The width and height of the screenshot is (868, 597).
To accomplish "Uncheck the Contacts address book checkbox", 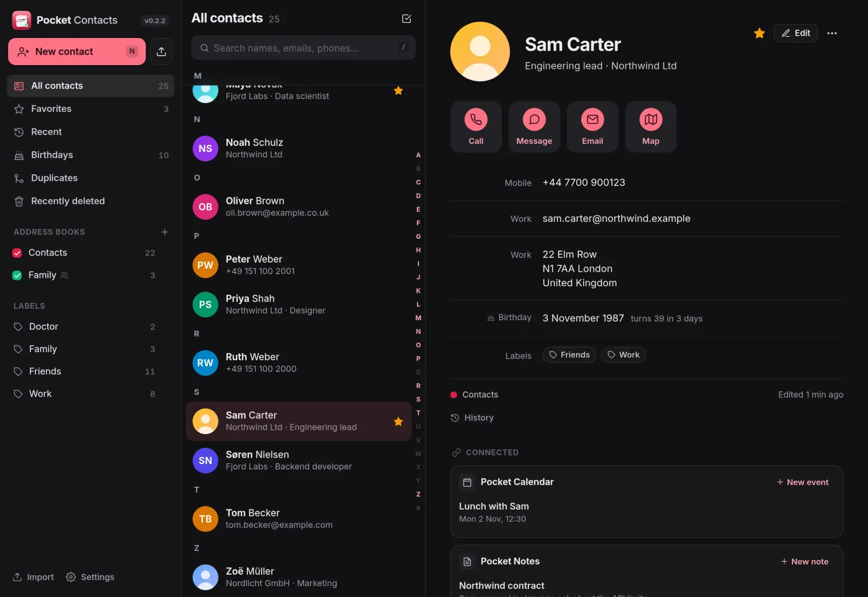I will point(17,253).
